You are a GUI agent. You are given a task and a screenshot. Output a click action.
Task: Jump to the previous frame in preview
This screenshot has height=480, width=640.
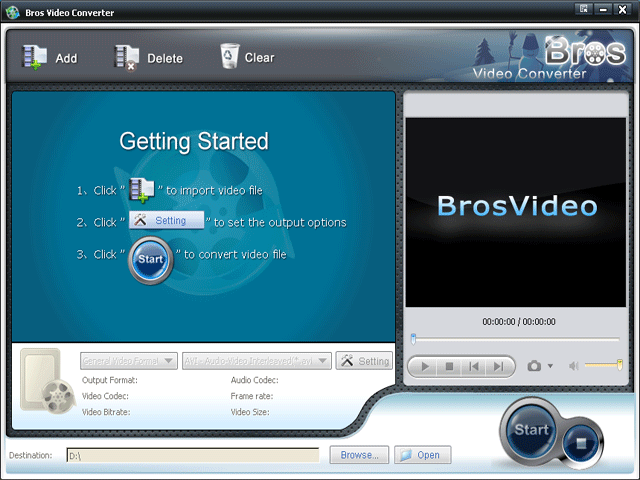474,367
